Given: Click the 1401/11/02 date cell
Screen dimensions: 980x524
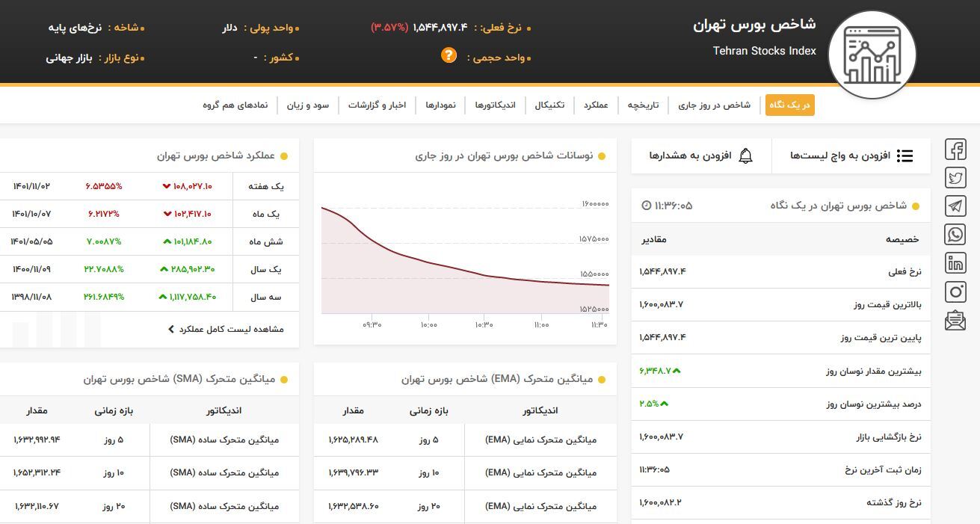Looking at the screenshot, I should click(x=31, y=186).
